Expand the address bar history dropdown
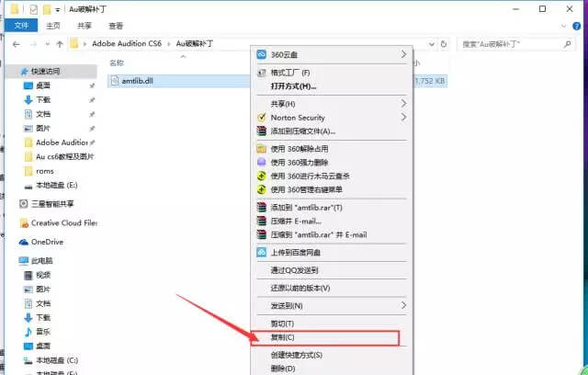 click(432, 44)
